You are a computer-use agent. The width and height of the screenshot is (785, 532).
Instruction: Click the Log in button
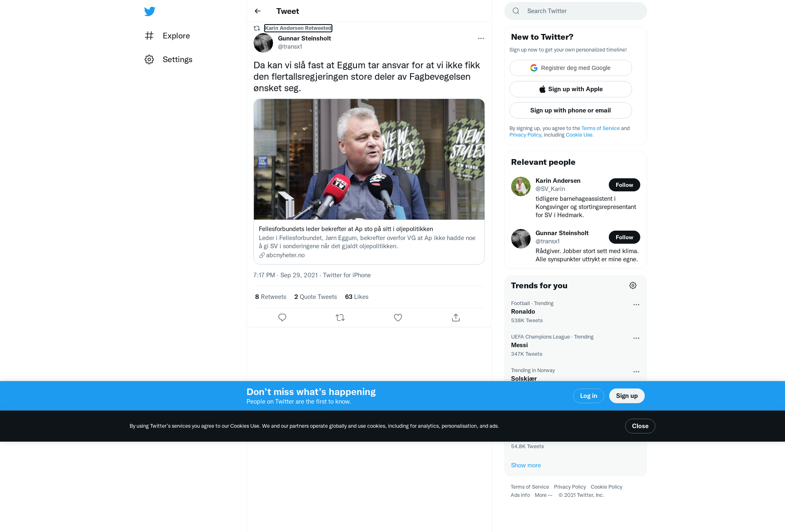tap(588, 396)
